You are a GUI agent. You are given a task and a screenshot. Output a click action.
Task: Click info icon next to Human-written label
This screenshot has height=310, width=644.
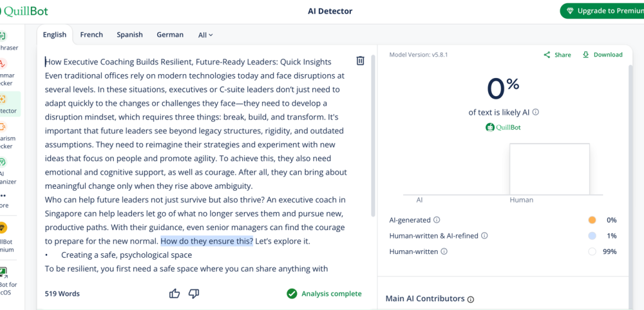pos(445,252)
